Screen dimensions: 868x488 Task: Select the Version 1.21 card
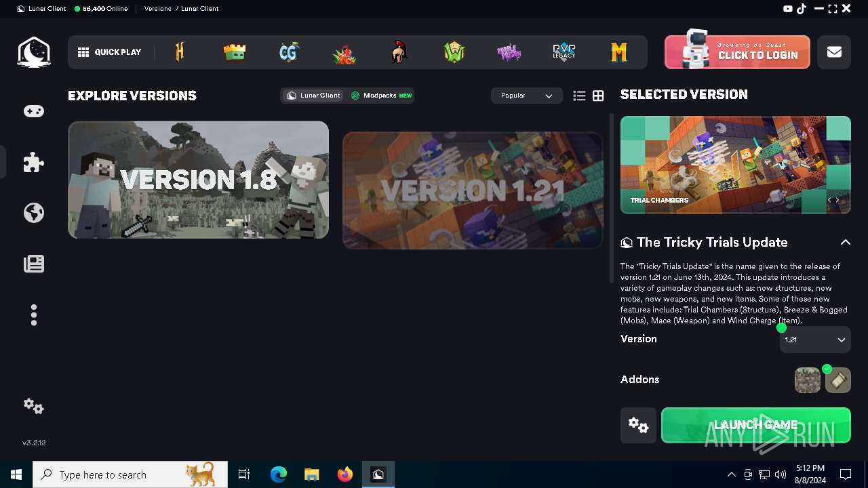point(473,190)
